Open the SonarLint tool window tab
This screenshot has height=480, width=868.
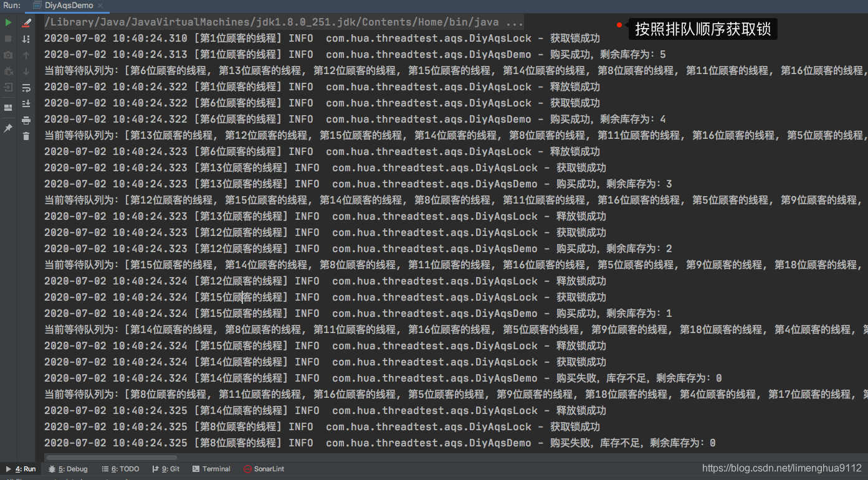(x=264, y=469)
